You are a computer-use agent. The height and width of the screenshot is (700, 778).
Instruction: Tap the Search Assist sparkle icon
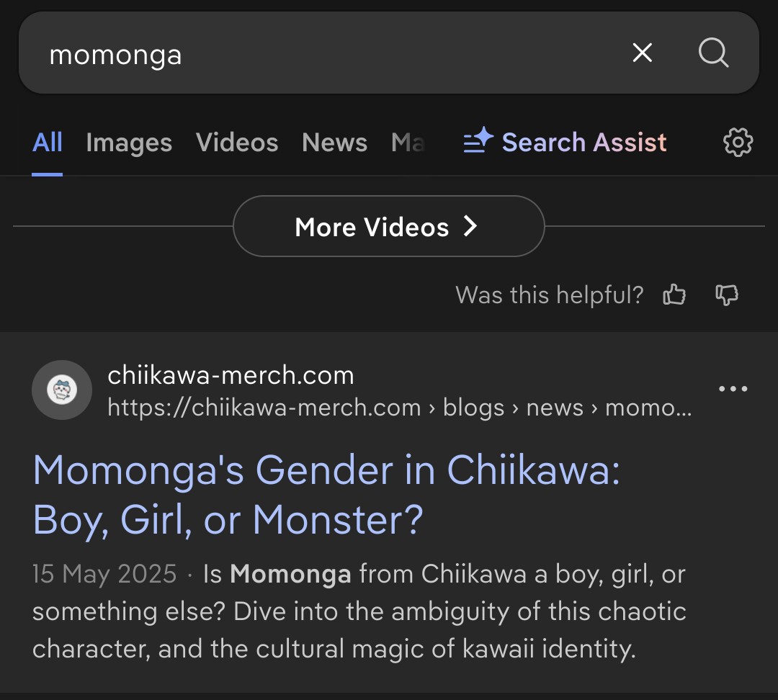pos(478,141)
